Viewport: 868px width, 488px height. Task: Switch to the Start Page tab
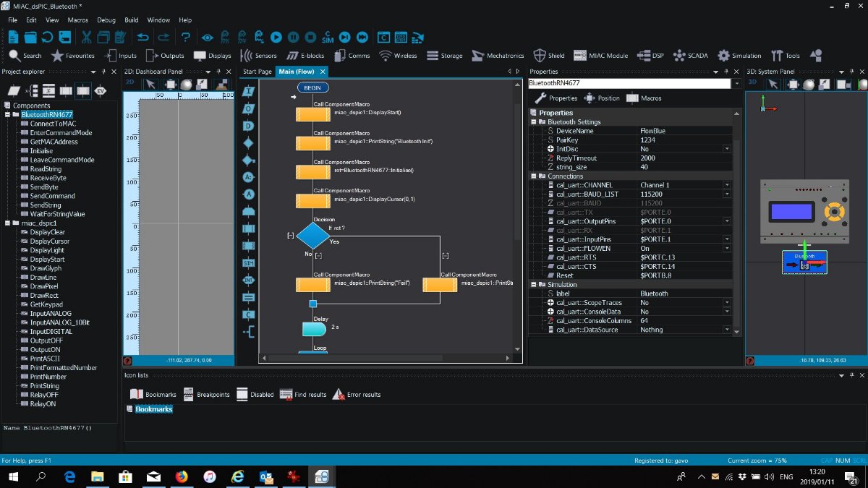pyautogui.click(x=258, y=72)
